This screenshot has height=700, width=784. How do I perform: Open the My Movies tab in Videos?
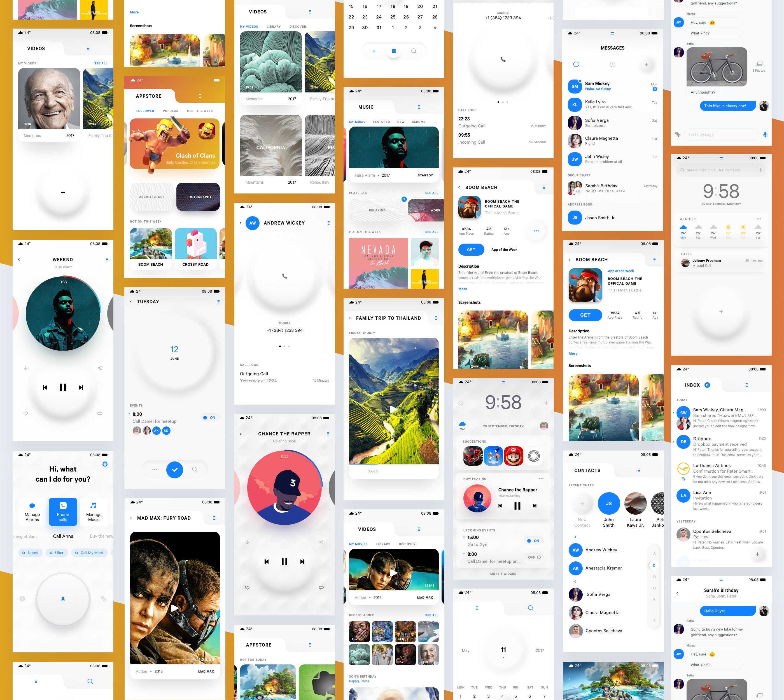(358, 544)
